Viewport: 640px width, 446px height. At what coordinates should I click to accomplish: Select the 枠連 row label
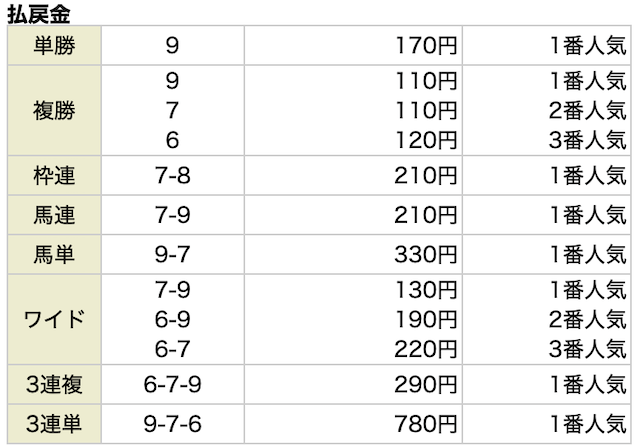pyautogui.click(x=53, y=177)
